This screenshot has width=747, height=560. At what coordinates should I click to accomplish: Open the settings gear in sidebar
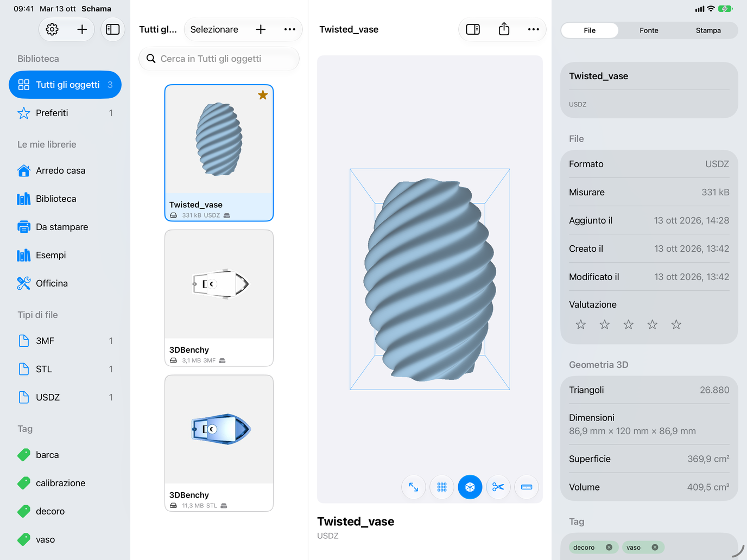pyautogui.click(x=52, y=29)
